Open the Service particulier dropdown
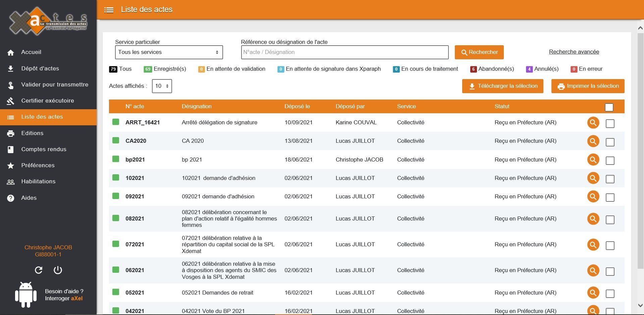 [x=169, y=52]
